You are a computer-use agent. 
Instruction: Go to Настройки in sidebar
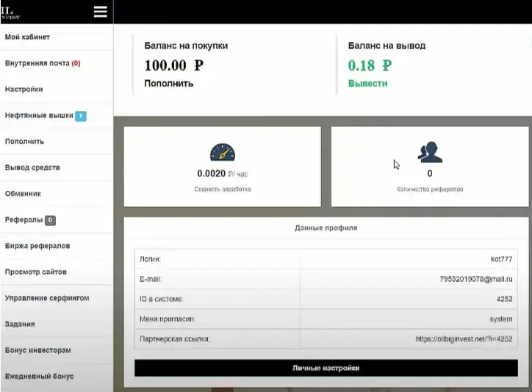(x=24, y=89)
